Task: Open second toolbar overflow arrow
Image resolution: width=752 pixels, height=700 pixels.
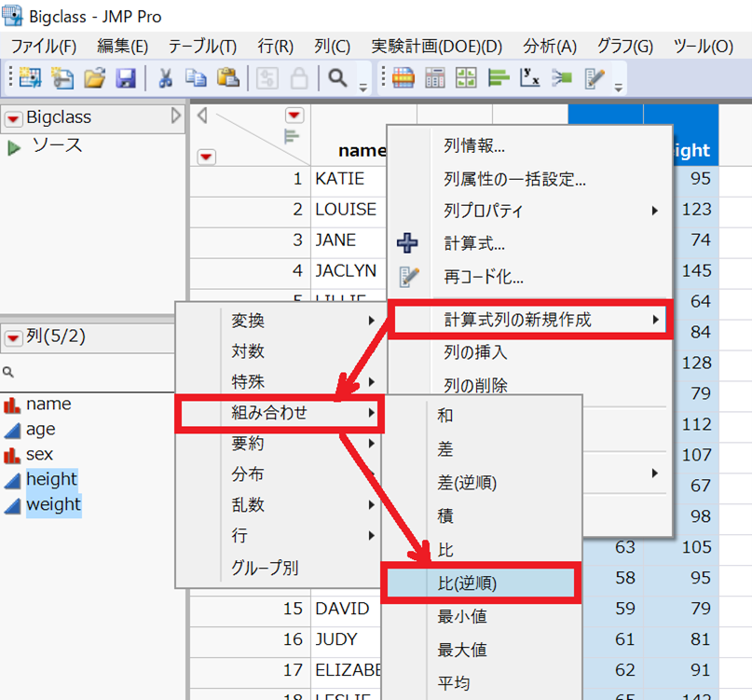Action: (x=619, y=88)
